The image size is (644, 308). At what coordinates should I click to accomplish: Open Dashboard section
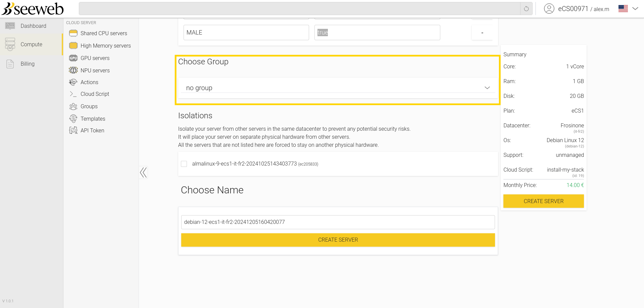click(x=33, y=26)
